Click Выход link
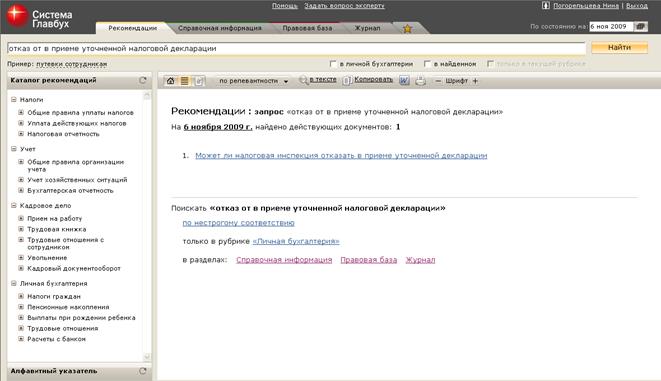Image resolution: width=661 pixels, height=381 pixels. (637, 6)
